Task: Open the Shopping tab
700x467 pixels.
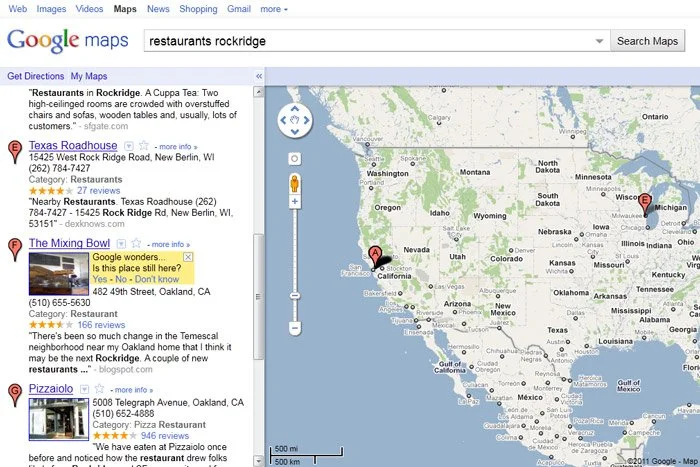Action: coord(198,9)
